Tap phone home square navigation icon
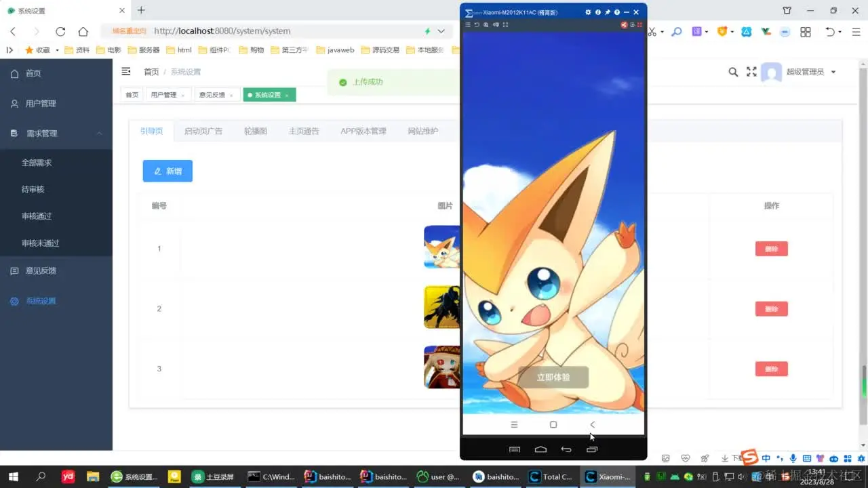The height and width of the screenshot is (488, 868). click(553, 424)
